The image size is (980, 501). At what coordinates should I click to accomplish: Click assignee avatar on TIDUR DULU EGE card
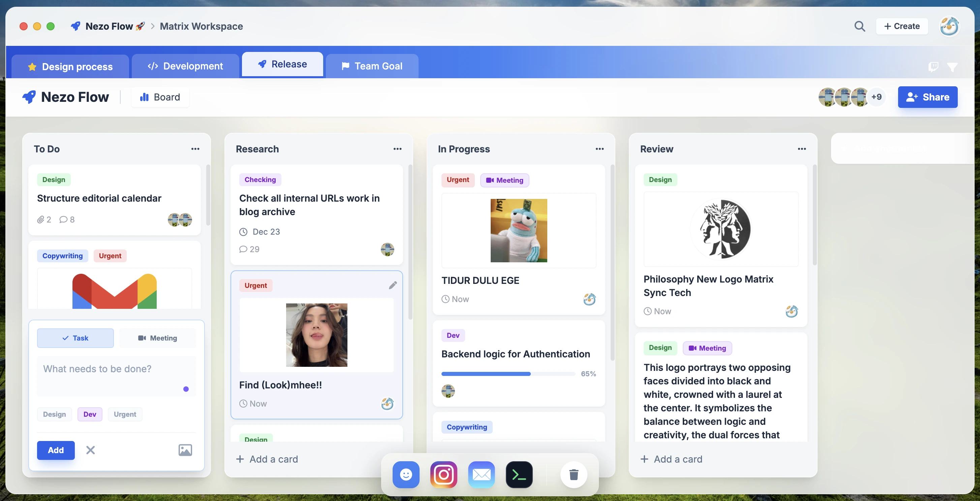589,299
